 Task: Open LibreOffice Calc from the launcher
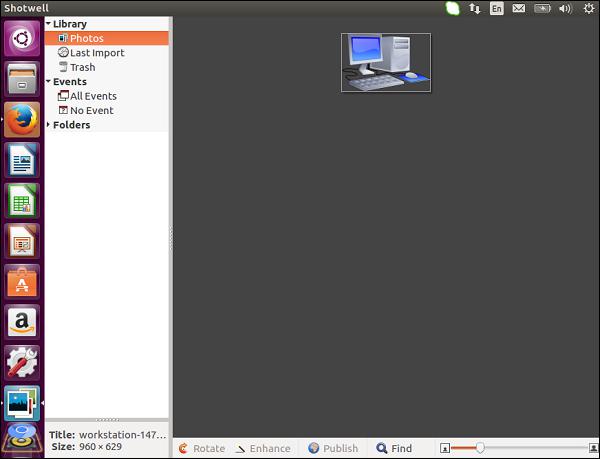point(21,200)
